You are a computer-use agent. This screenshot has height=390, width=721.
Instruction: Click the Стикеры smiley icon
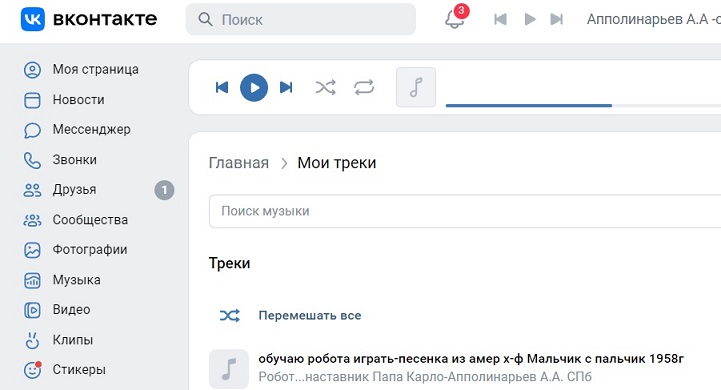pyautogui.click(x=32, y=370)
